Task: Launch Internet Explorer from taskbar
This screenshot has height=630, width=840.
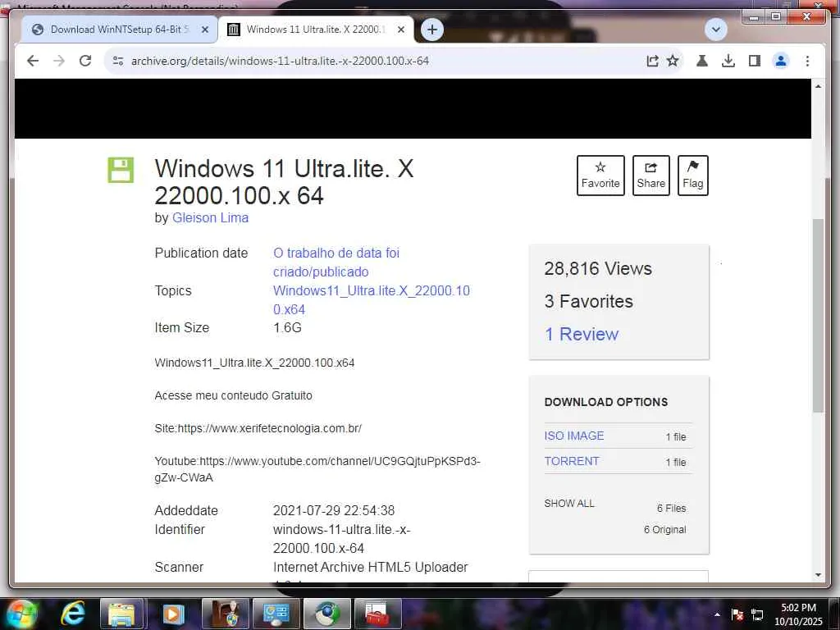Action: tap(73, 614)
